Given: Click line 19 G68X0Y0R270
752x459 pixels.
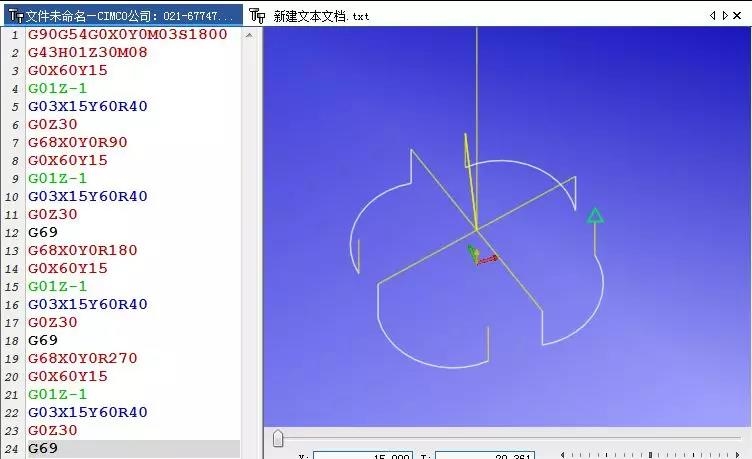Looking at the screenshot, I should tap(82, 358).
